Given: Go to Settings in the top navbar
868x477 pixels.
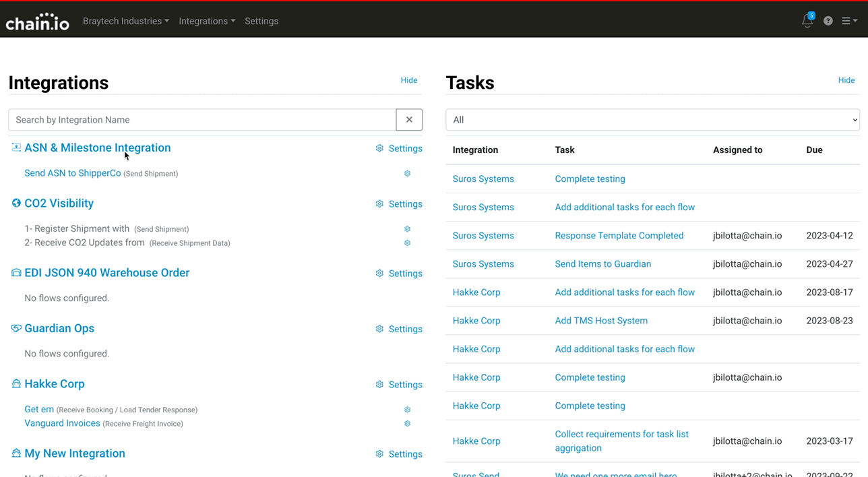Looking at the screenshot, I should click(x=261, y=21).
